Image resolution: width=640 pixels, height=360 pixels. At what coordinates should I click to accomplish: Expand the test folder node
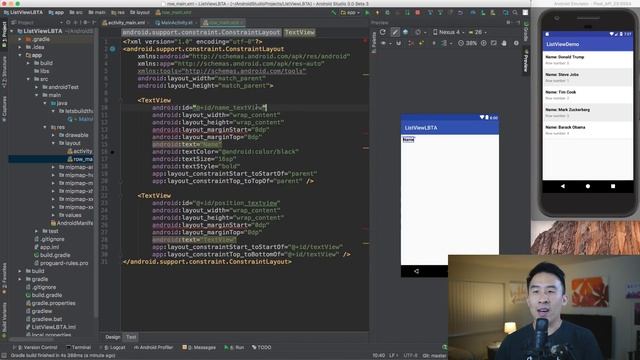(37, 231)
